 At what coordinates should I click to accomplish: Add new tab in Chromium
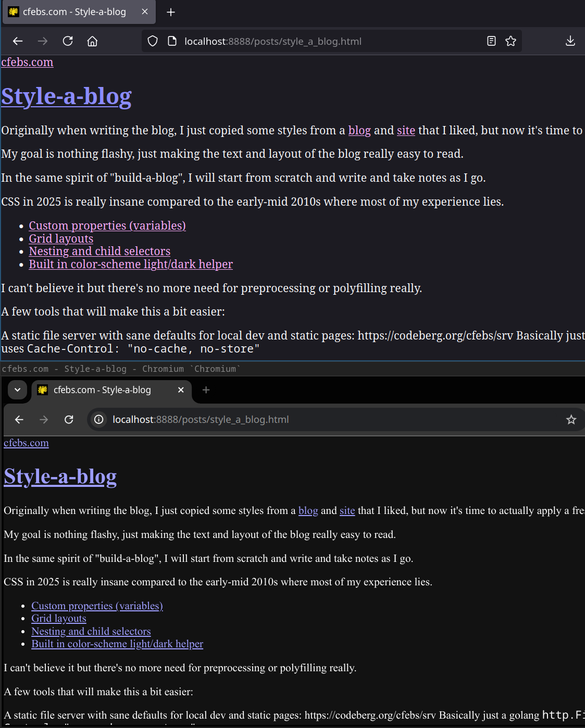point(206,390)
